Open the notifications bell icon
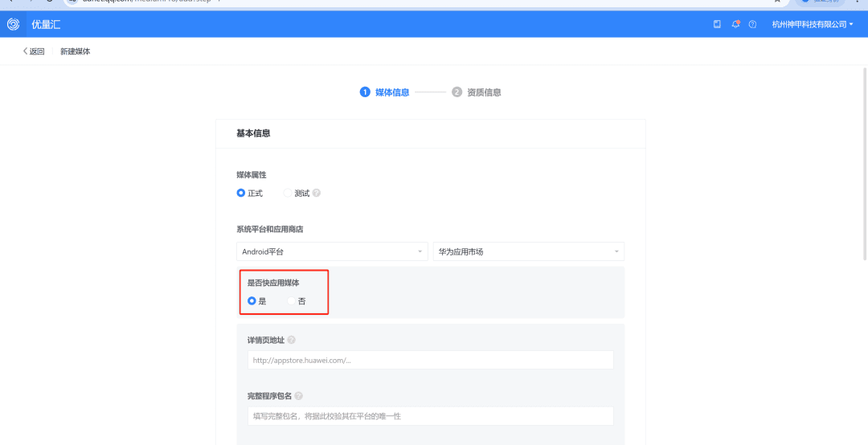Viewport: 868px width, 445px height. [x=735, y=24]
